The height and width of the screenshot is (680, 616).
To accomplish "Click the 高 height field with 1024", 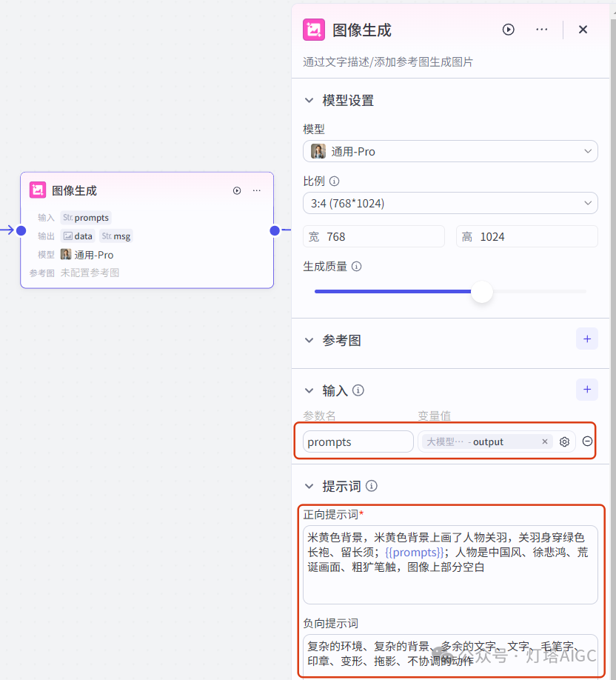I will (526, 236).
